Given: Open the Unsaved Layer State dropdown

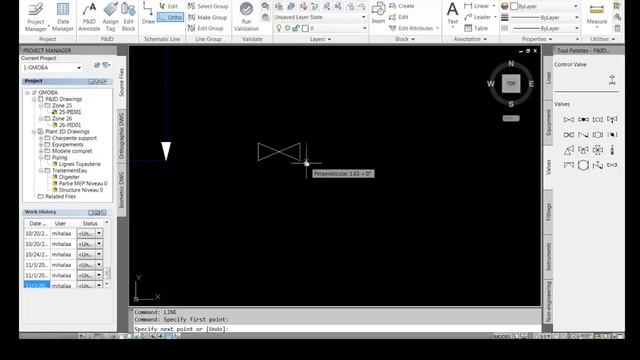Looking at the screenshot, I should point(319,17).
